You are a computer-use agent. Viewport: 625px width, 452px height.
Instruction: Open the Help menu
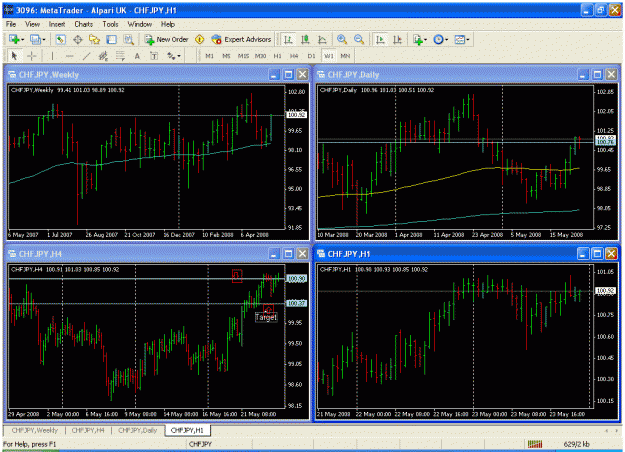coord(168,24)
